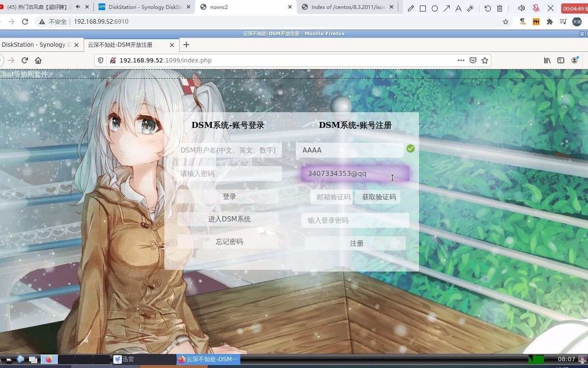Unmute the recorder microphone
Screen dimensions: 588x368
click(x=536, y=8)
